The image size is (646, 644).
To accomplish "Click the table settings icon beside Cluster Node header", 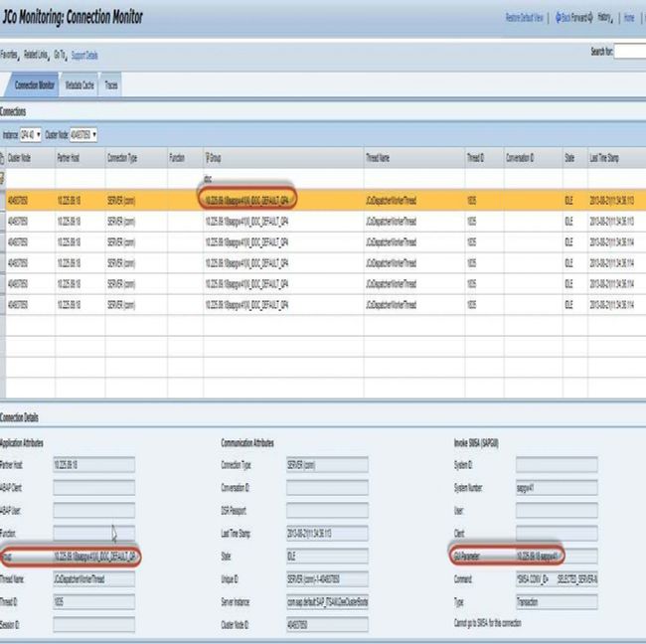I will (2, 158).
